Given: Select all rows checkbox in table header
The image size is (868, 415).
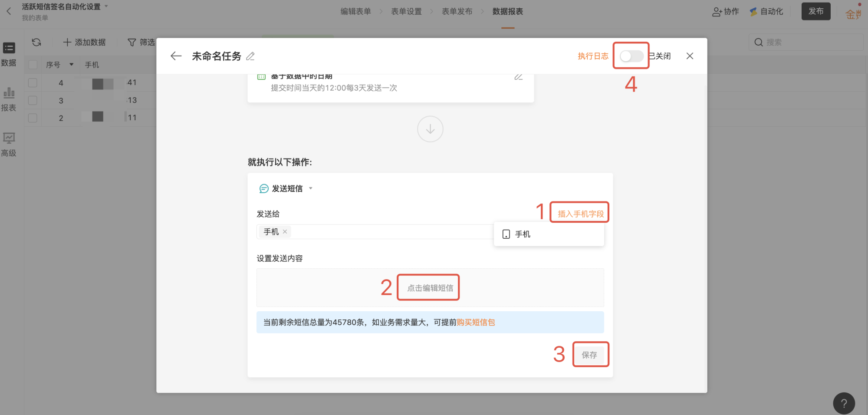Looking at the screenshot, I should 33,65.
